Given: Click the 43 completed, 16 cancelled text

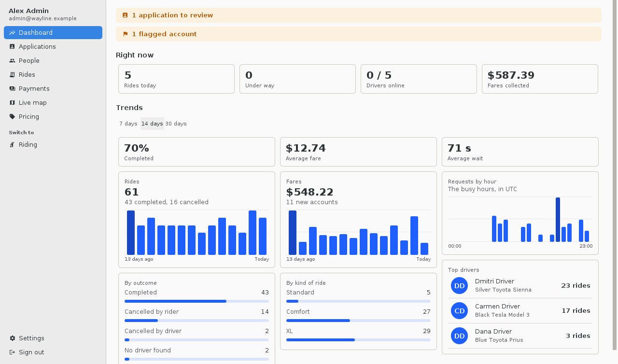Looking at the screenshot, I should click(x=167, y=202).
